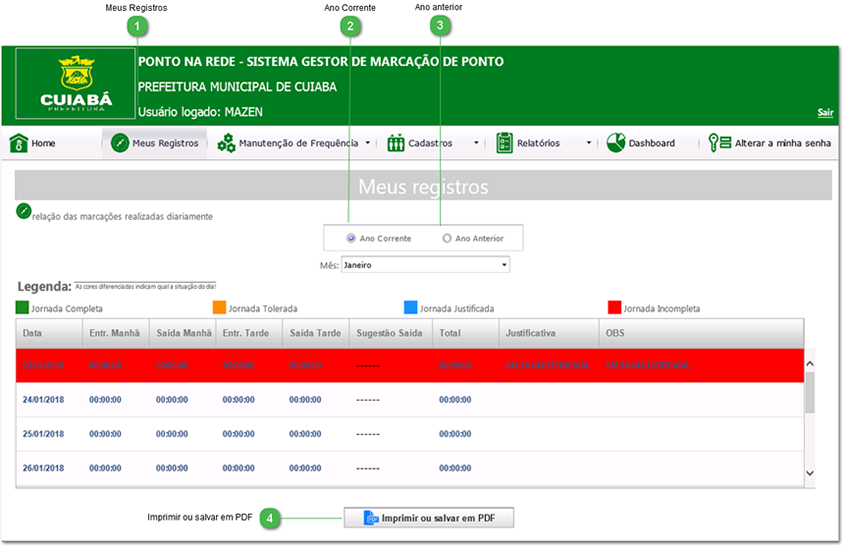Click the PDF document icon on the print button
This screenshot has width=848, height=548.
pyautogui.click(x=371, y=518)
